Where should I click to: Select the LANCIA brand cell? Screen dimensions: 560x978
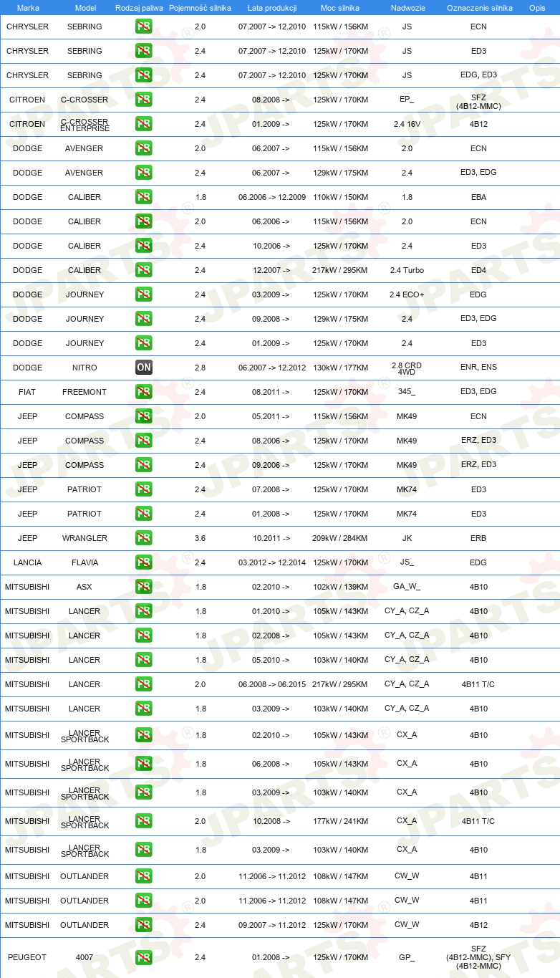click(27, 562)
